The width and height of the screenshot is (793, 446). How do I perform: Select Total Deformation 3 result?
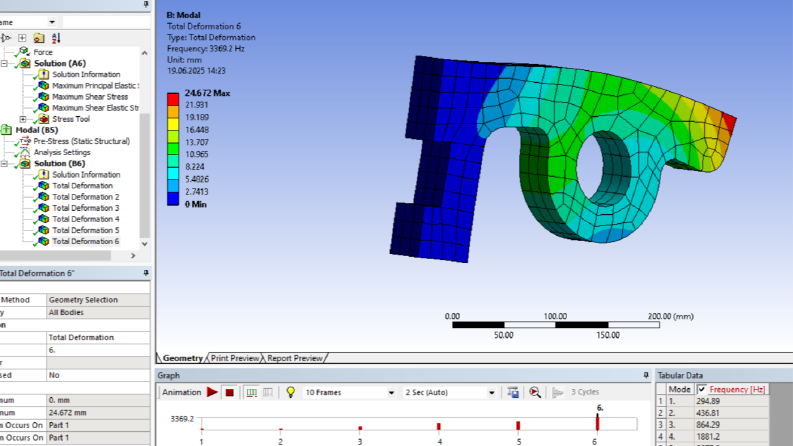(85, 208)
